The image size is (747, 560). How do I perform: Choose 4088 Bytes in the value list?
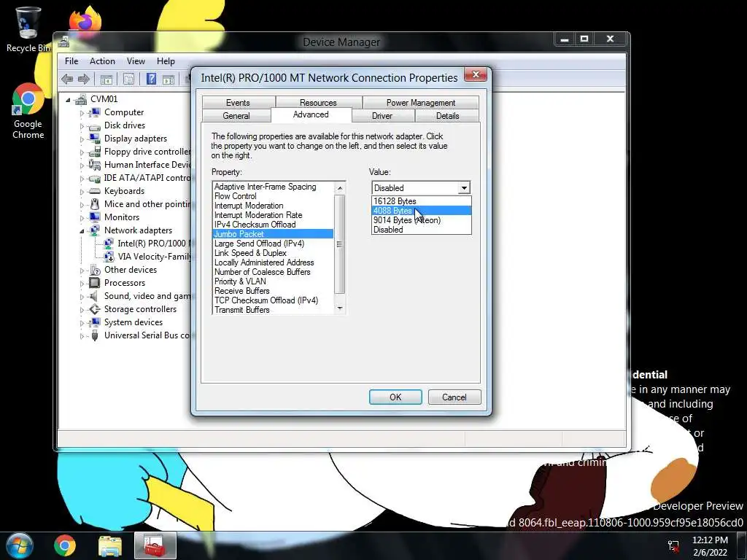click(x=421, y=211)
